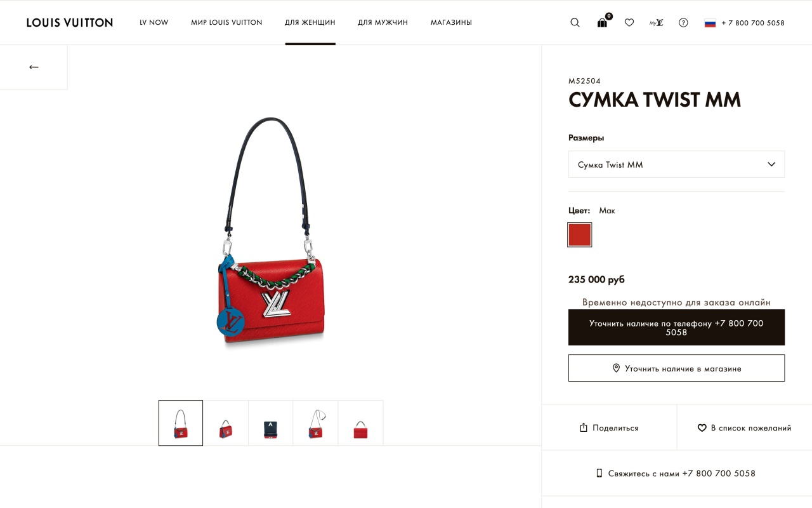
Task: View the last red bag back thumbnail
Action: (361, 423)
